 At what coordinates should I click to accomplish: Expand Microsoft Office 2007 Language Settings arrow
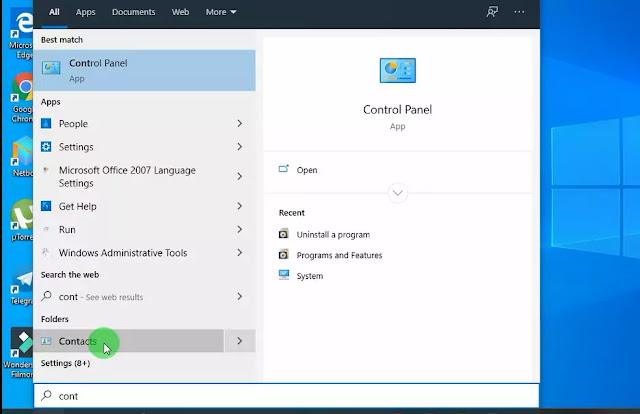coord(240,176)
